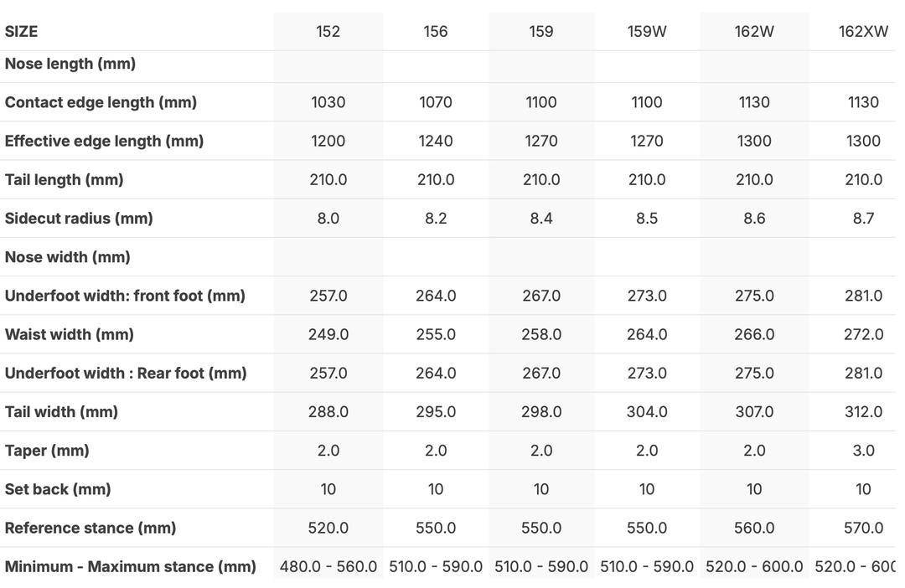Click taper value 3.0 for 162XW
The width and height of the screenshot is (905, 588).
tap(863, 451)
